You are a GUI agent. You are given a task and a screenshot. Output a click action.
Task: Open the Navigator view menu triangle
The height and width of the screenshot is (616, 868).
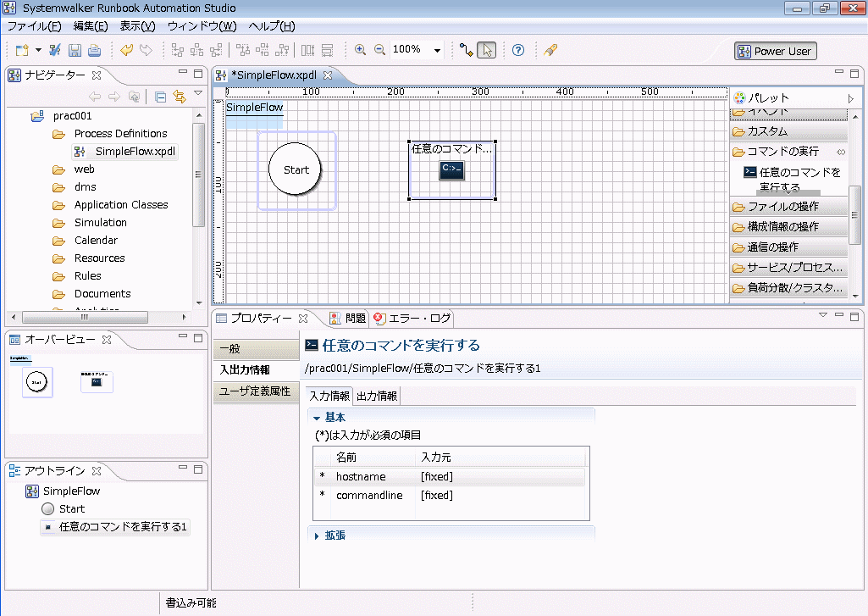pyautogui.click(x=198, y=93)
